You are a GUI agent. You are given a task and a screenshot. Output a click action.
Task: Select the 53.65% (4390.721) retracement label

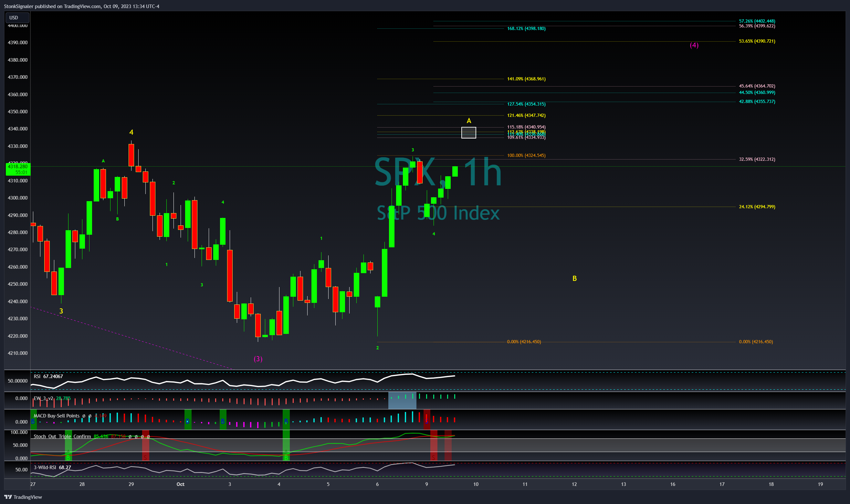757,41
